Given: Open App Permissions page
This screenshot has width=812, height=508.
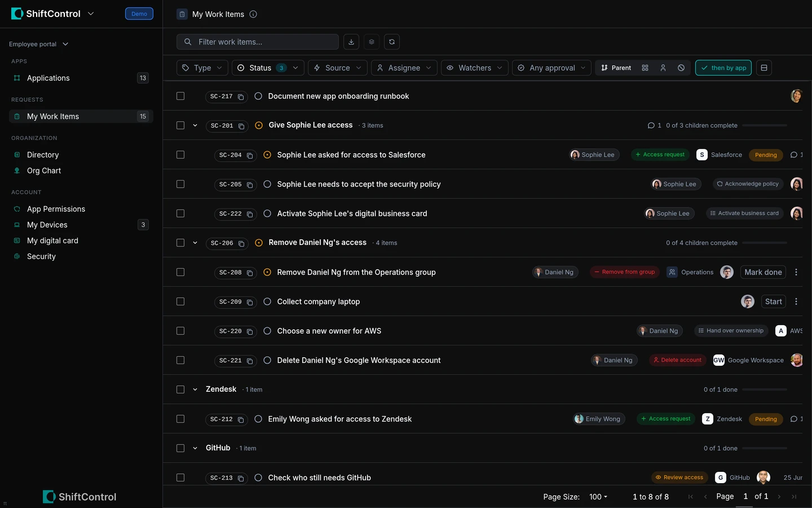Looking at the screenshot, I should tap(81, 209).
